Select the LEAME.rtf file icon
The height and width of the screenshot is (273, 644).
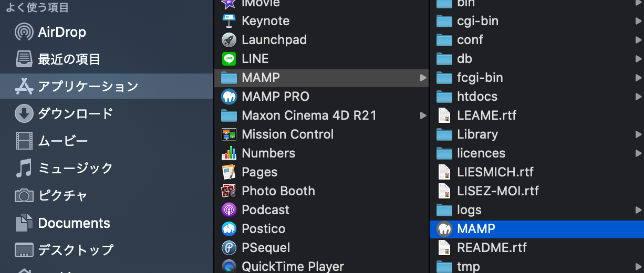[444, 115]
